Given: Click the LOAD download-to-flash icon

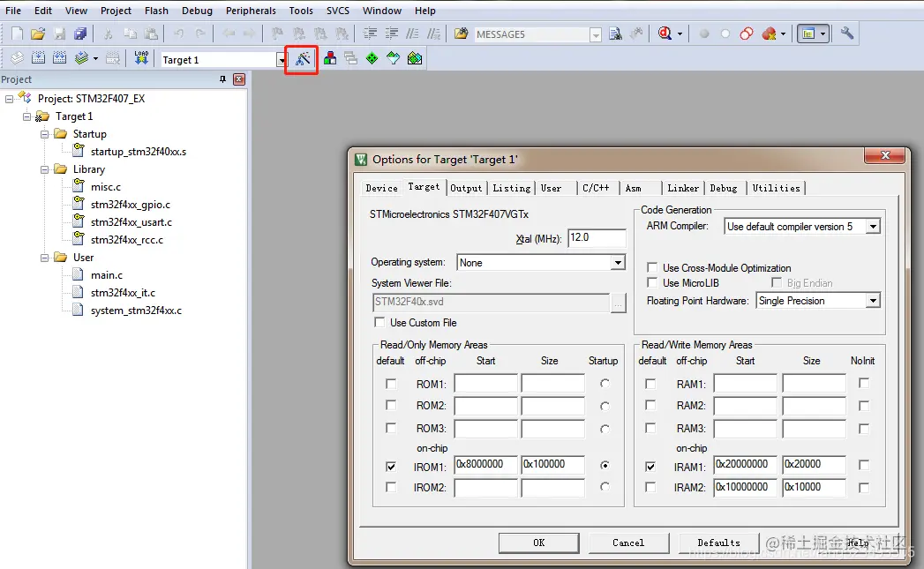Looking at the screenshot, I should point(141,58).
